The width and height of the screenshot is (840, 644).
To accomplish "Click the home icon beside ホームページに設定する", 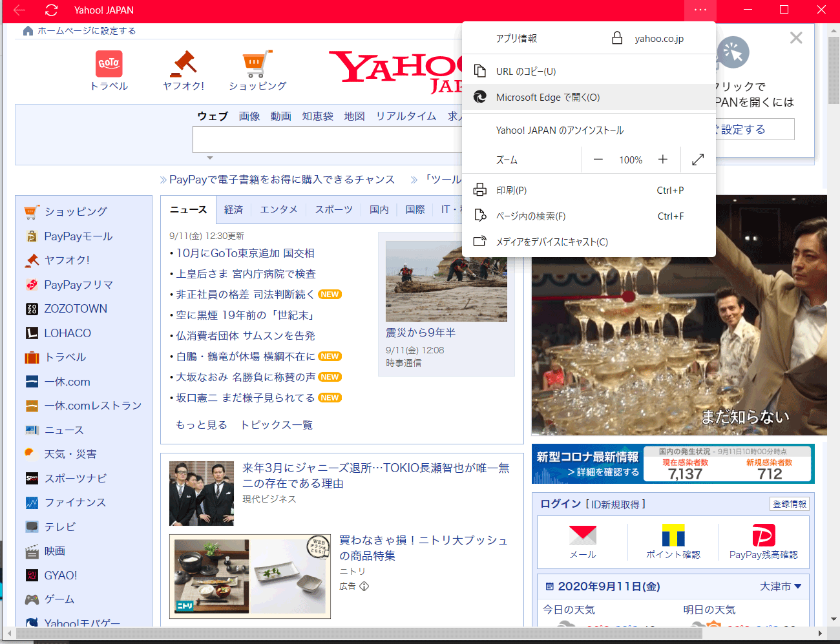I will coord(28,31).
